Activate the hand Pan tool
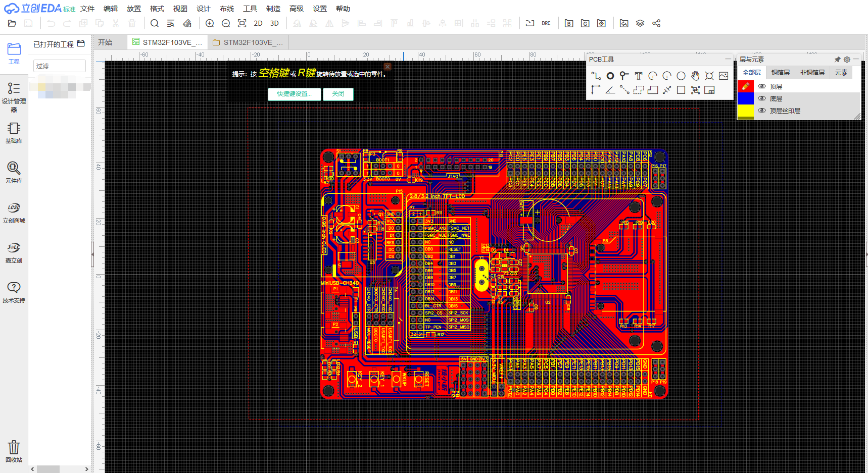Viewport: 868px width, 473px height. (x=695, y=76)
